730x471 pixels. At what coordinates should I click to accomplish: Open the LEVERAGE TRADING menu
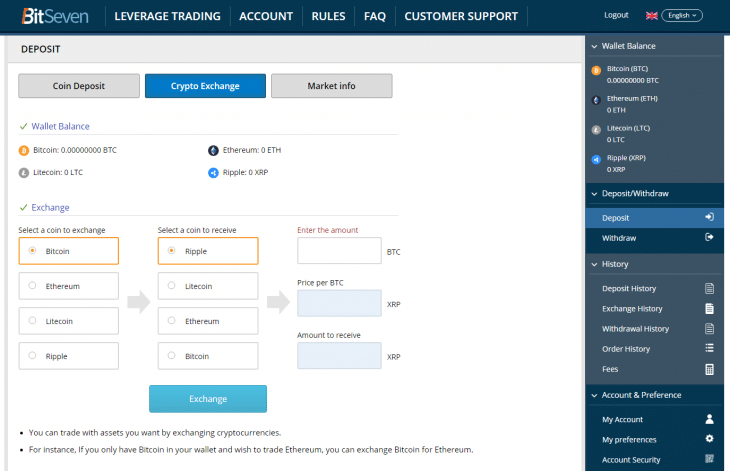click(168, 16)
